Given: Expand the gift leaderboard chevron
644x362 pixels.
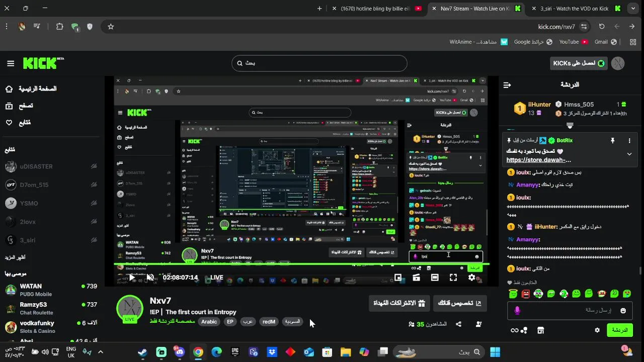Looking at the screenshot, I should click(570, 125).
